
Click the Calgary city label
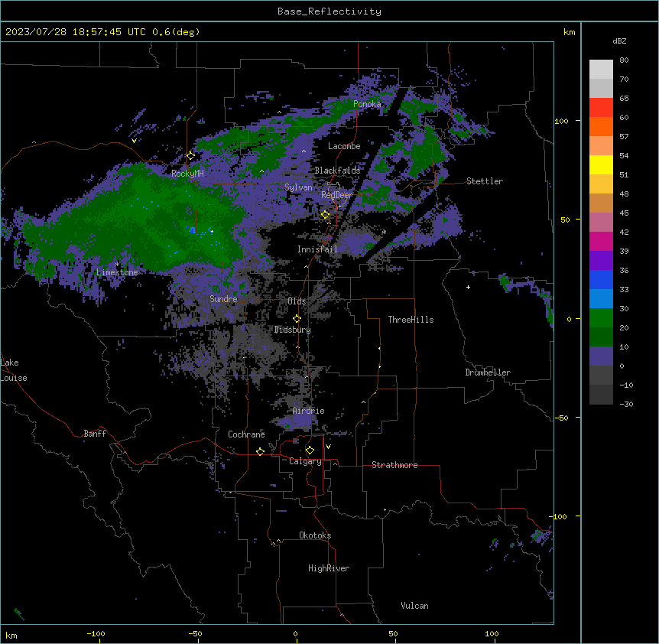click(x=305, y=461)
